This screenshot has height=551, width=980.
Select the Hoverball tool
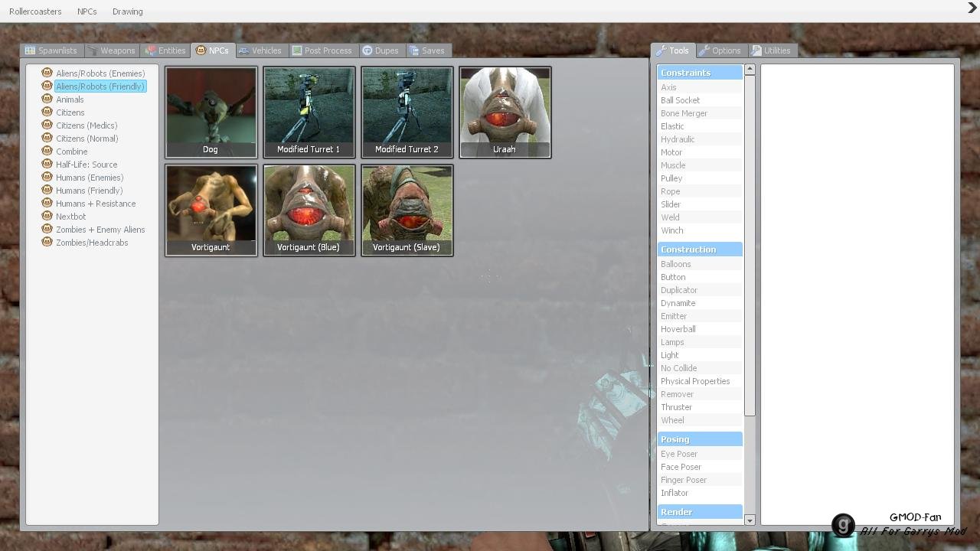[700, 329]
